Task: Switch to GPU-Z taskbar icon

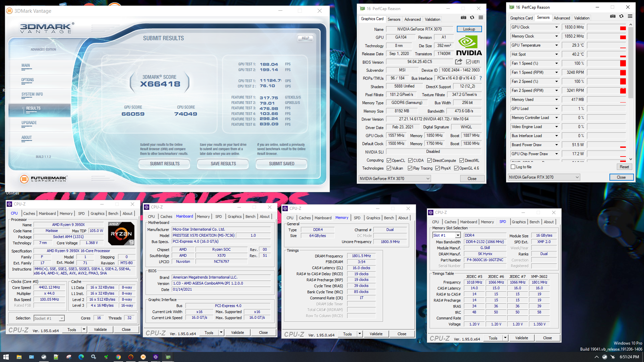Action: (168, 357)
